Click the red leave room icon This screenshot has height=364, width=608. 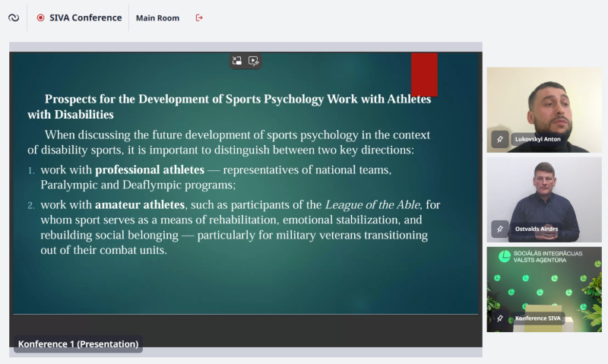tap(199, 17)
